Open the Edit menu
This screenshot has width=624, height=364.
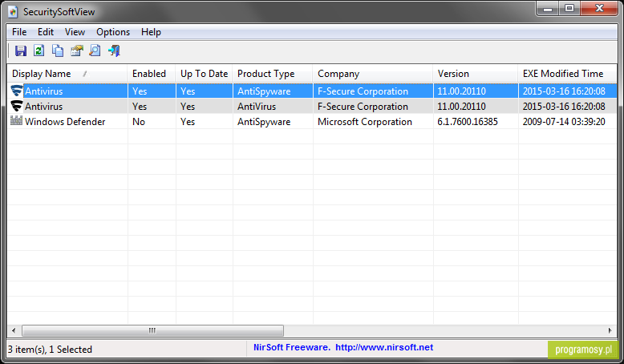click(46, 32)
